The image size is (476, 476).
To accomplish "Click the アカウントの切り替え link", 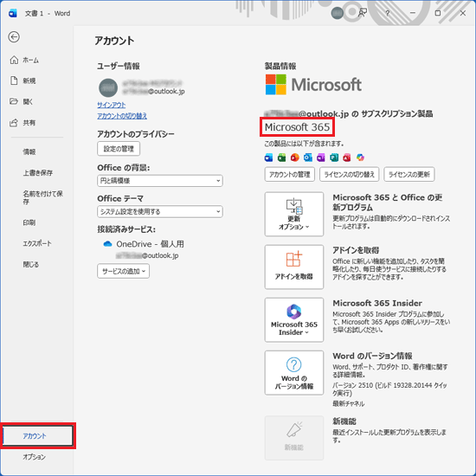I will (122, 116).
